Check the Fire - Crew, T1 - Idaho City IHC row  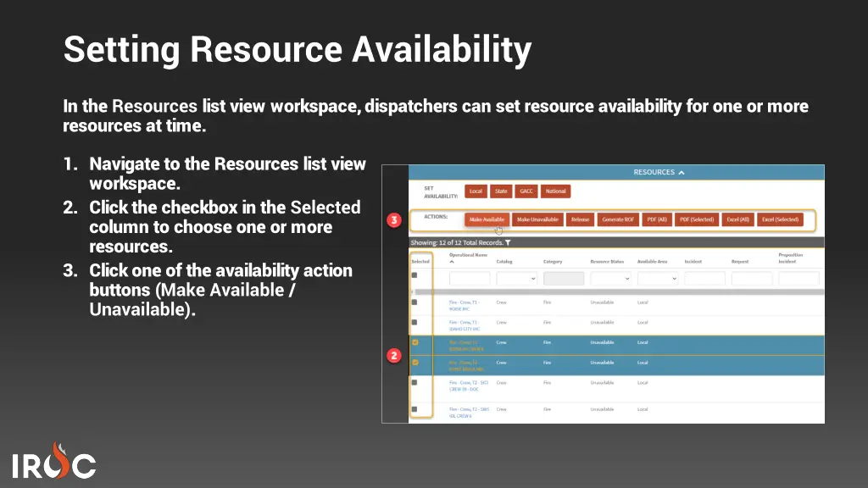tap(415, 322)
